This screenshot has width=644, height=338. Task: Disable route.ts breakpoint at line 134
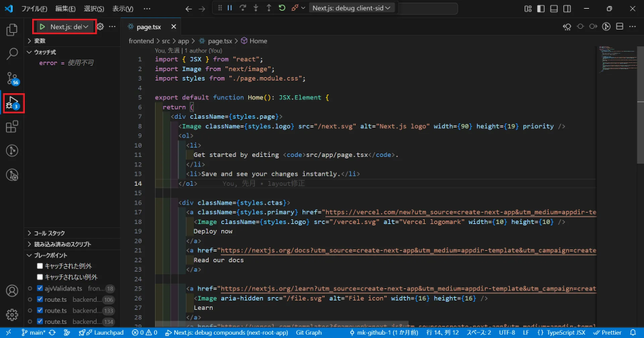tap(40, 322)
